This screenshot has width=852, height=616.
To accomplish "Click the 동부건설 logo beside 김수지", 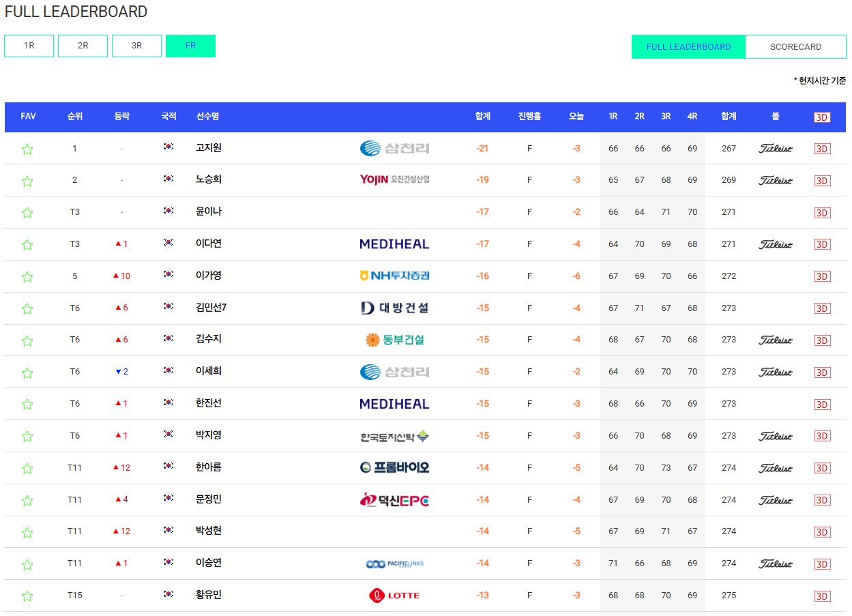I will coord(393,340).
